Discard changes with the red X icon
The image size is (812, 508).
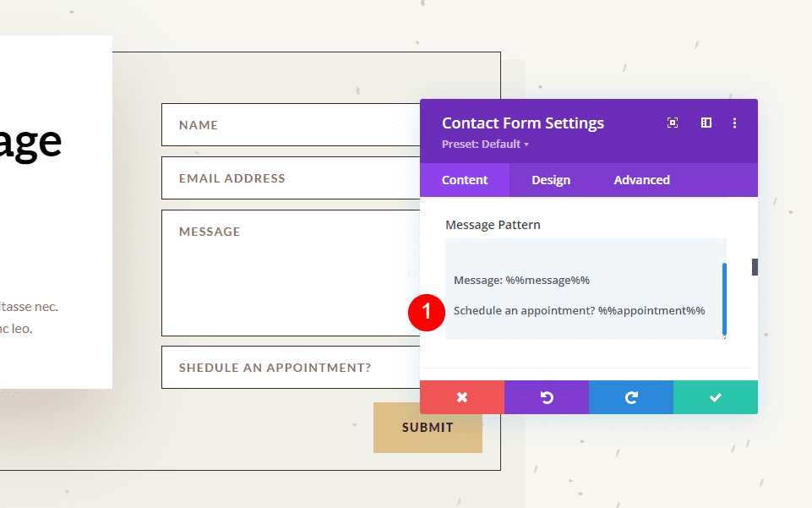point(461,397)
